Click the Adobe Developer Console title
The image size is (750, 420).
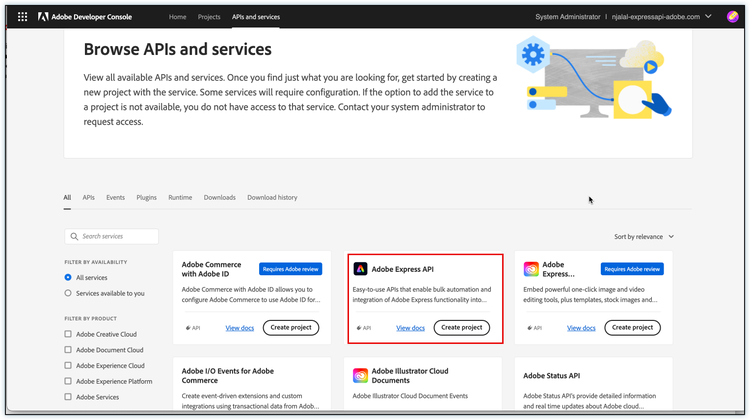click(x=91, y=17)
